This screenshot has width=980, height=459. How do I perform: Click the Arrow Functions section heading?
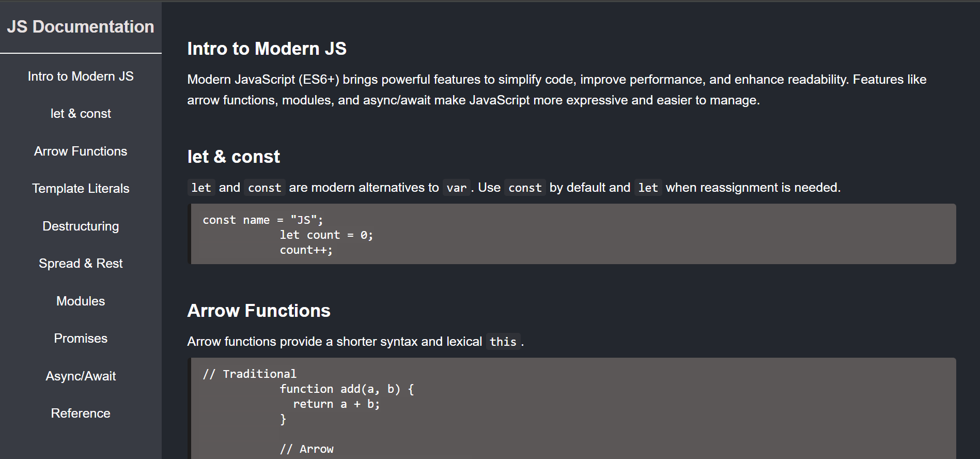[258, 311]
